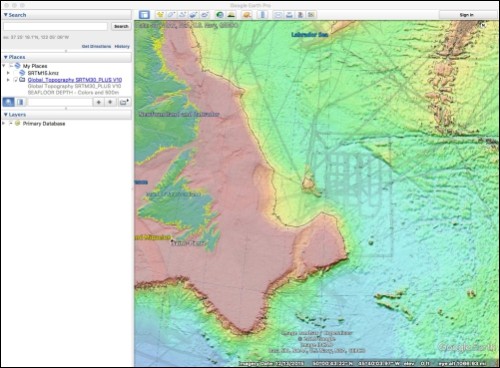500x368 pixels.
Task: Select the Add Path tool
Action: [x=182, y=15]
